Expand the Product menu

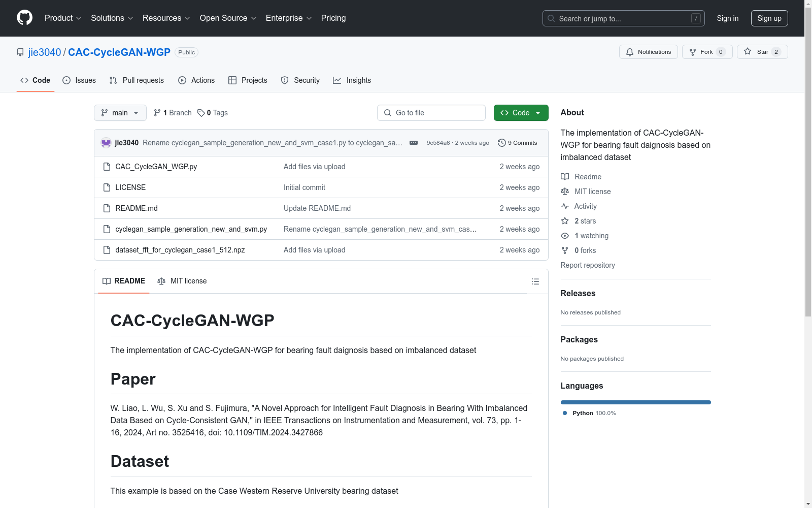[63, 18]
